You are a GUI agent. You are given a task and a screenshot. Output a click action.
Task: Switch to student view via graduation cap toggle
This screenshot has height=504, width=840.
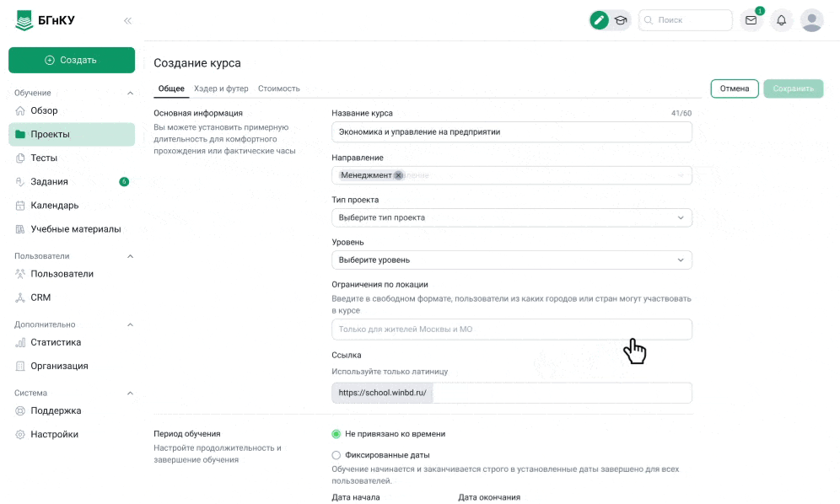click(622, 19)
